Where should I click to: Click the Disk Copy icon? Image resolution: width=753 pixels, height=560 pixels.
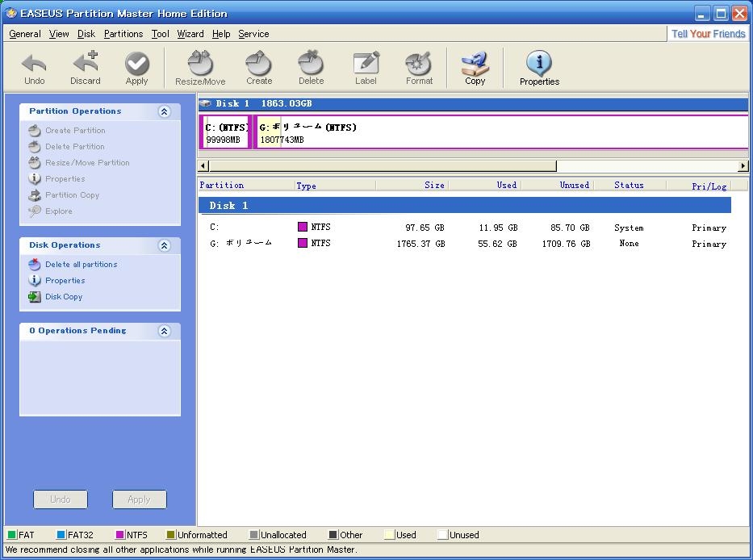[x=35, y=297]
